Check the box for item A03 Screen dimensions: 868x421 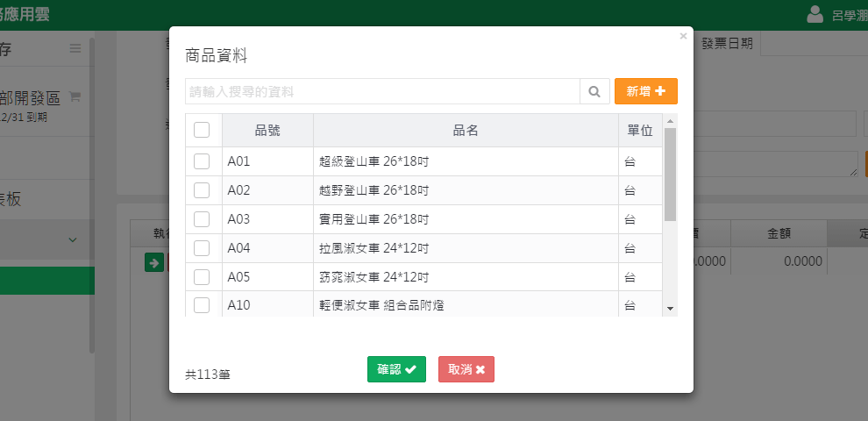click(x=202, y=219)
